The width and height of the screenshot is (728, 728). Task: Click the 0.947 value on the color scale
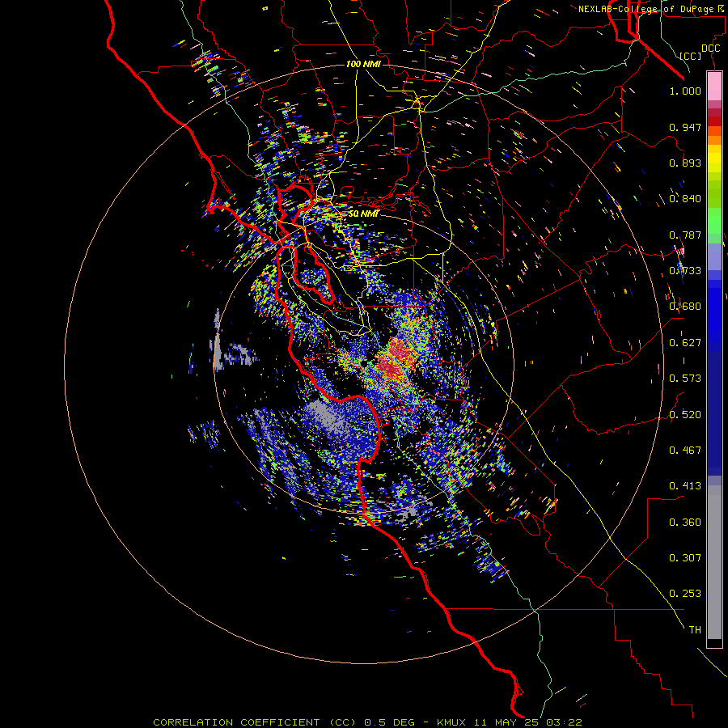pos(685,127)
